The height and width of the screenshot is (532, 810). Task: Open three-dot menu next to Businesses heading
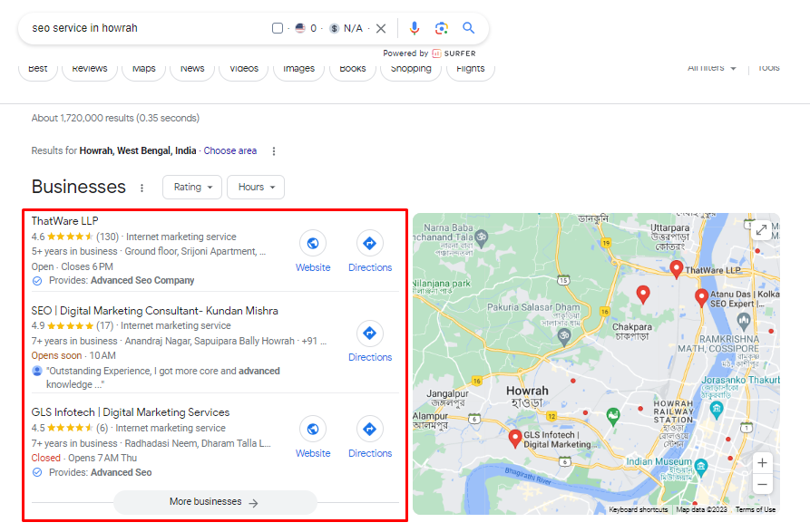tap(142, 188)
